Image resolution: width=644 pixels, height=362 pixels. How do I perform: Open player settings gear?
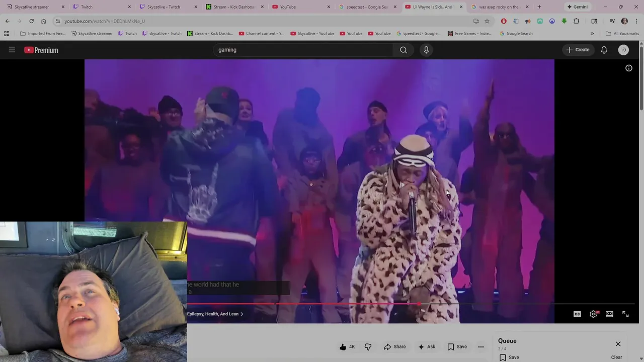pos(594,314)
